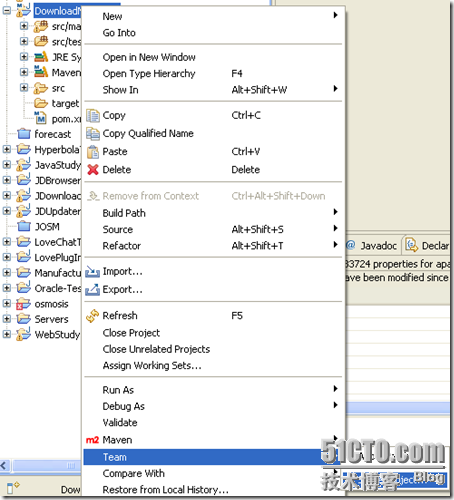Image resolution: width=454 pixels, height=500 pixels.
Task: Click the Servers project folder icon
Action: pyautogui.click(x=23, y=319)
